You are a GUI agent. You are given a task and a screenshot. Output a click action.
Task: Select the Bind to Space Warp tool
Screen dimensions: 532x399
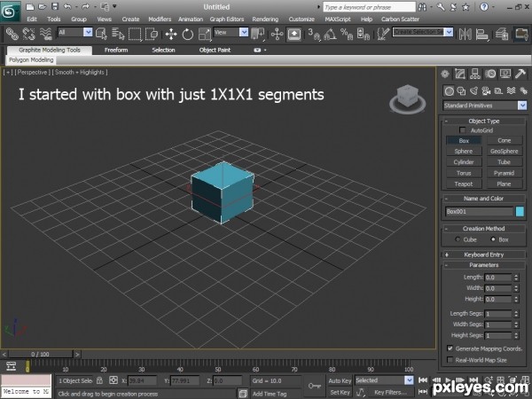tap(45, 34)
